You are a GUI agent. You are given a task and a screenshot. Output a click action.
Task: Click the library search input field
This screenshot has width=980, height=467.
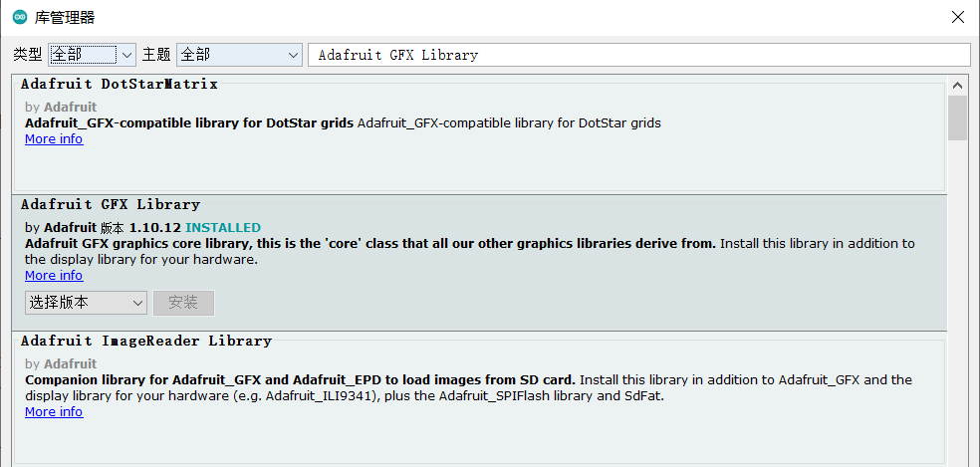coord(638,55)
